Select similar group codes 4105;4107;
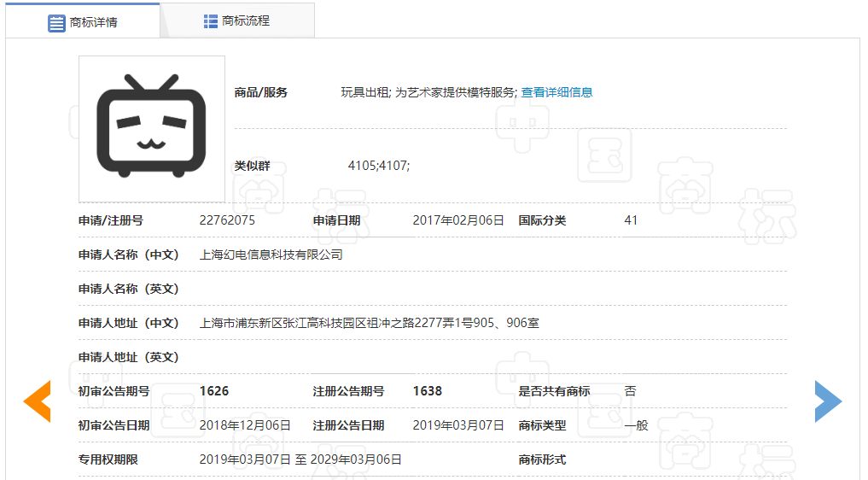Image resolution: width=868 pixels, height=480 pixels. pyautogui.click(x=379, y=166)
